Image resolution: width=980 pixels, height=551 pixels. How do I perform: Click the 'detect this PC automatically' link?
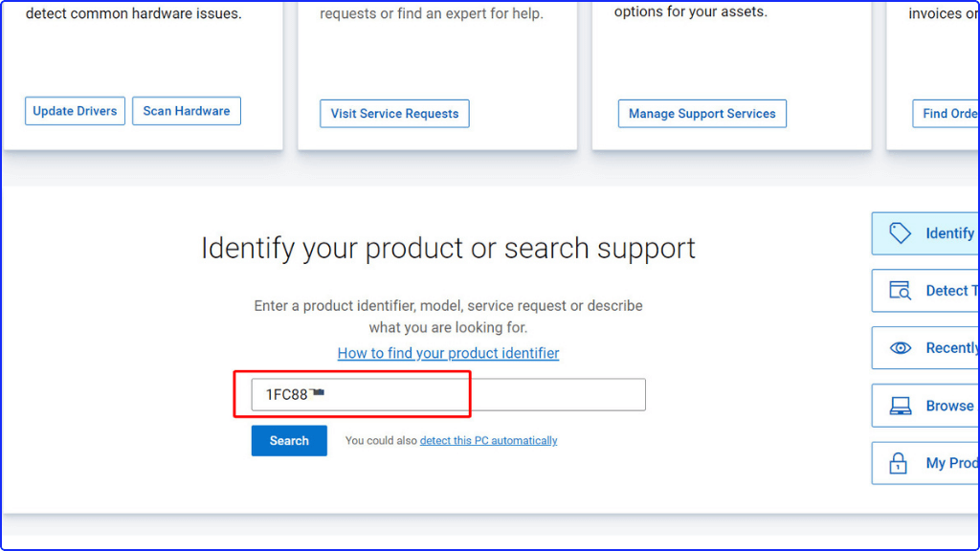488,440
